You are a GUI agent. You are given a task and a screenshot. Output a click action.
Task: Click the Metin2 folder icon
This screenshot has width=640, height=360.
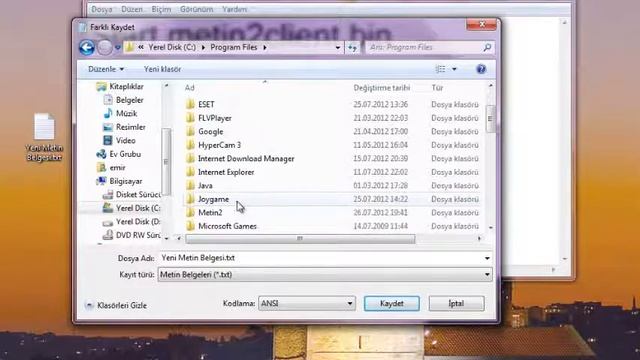(190, 212)
